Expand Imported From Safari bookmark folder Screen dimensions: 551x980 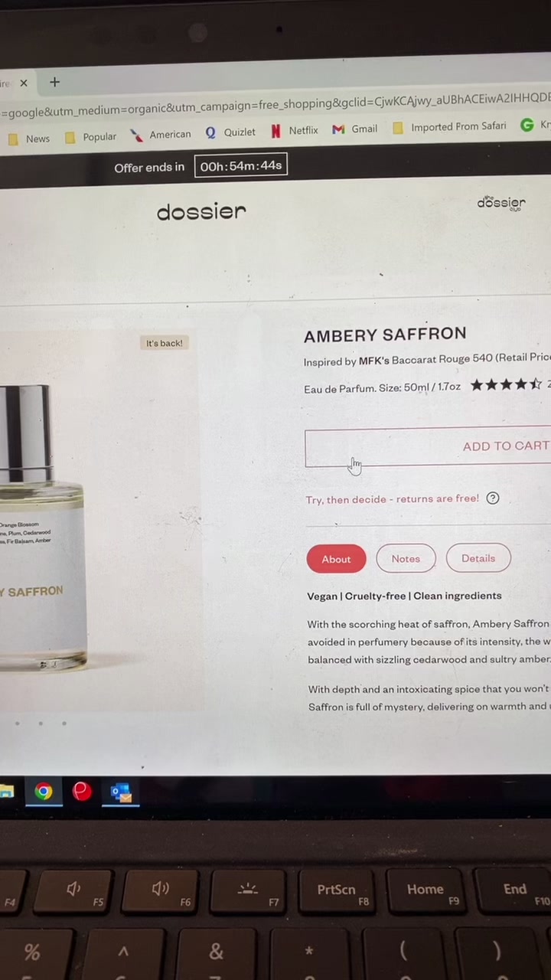click(x=449, y=127)
